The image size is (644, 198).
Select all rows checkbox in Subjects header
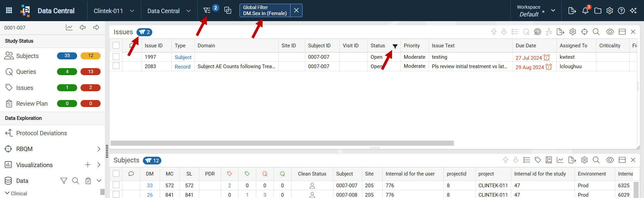pos(116,174)
